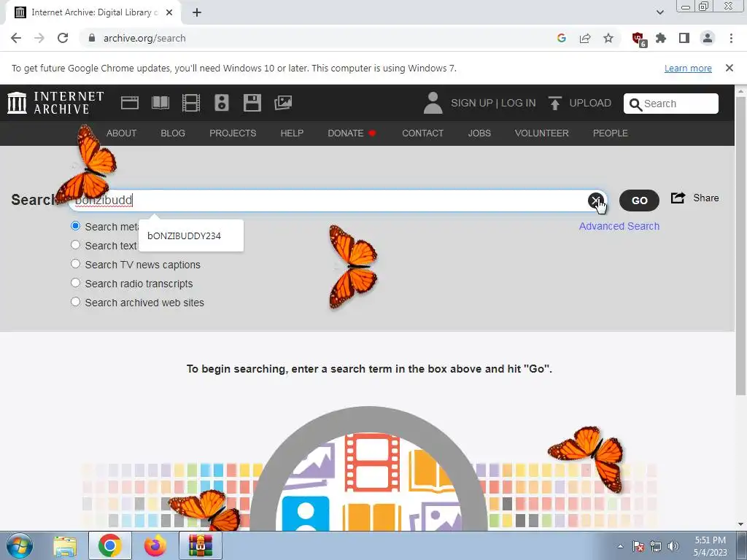Click the GO search button
Viewport: 747px width, 560px height.
coord(639,201)
